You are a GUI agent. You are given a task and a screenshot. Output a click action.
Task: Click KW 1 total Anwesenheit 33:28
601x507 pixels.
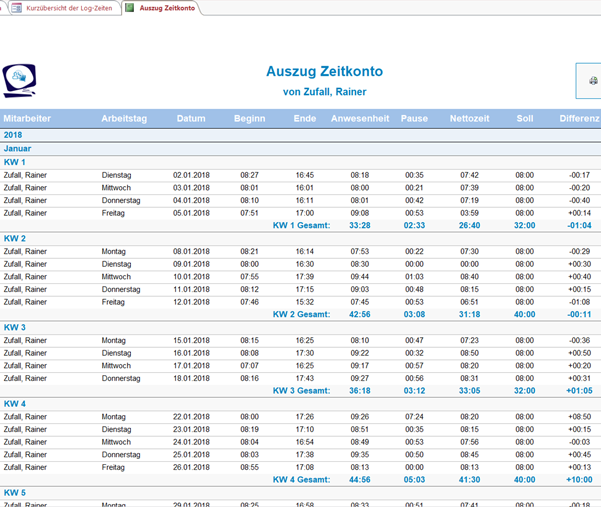(x=360, y=225)
